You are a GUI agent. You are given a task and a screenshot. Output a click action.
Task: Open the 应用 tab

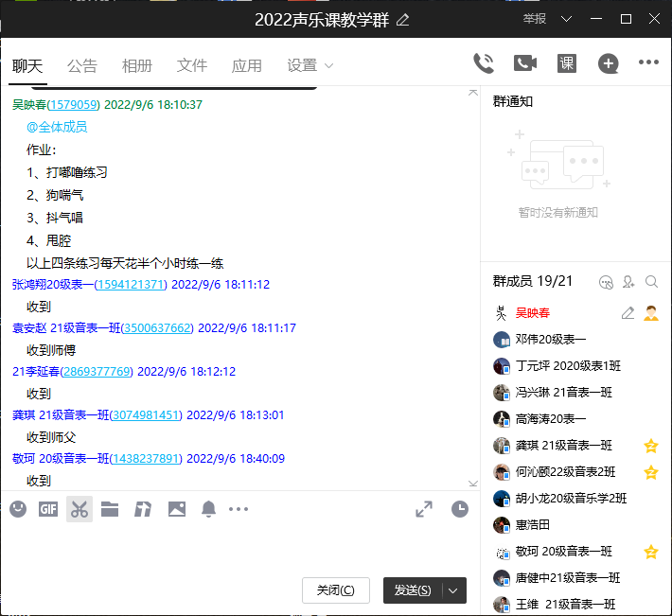tap(246, 66)
